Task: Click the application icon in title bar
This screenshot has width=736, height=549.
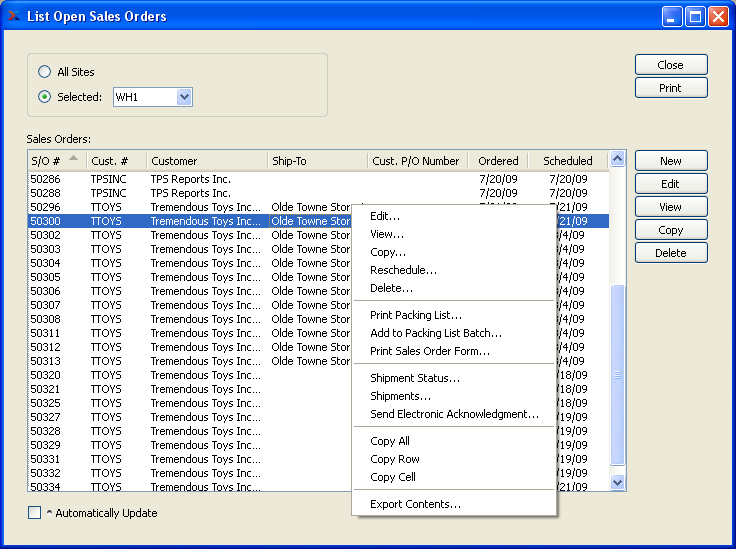Action: 14,16
